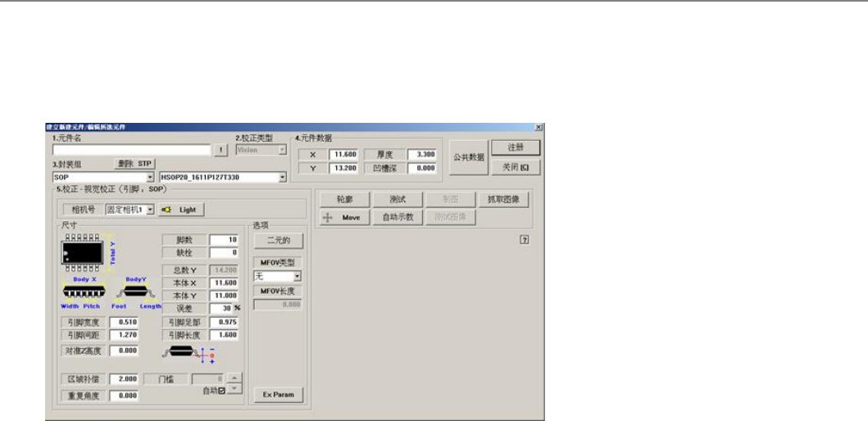This screenshot has height=421, width=868.
Task: Click the SOP top-view chip diagram
Action: [83, 253]
